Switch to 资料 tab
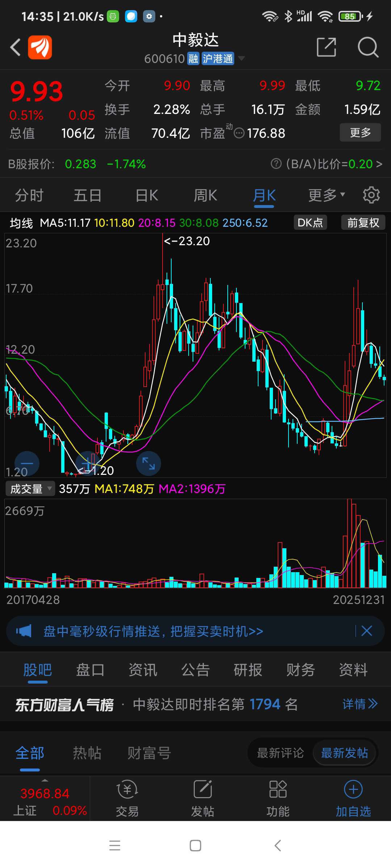This screenshot has height=868, width=391. point(353,670)
